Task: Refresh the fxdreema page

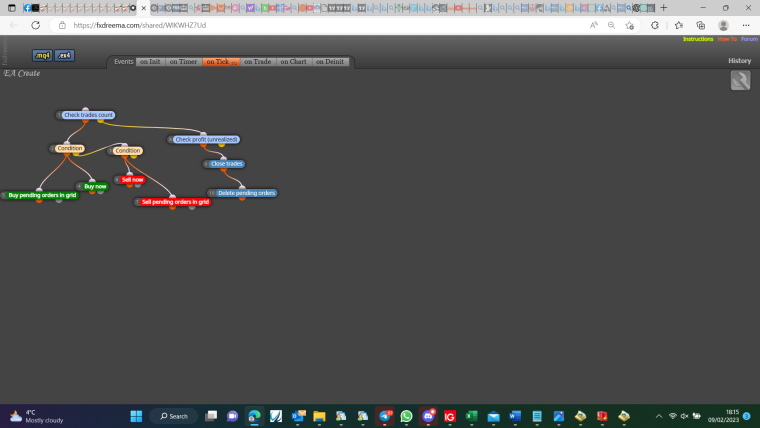Action: (x=35, y=25)
